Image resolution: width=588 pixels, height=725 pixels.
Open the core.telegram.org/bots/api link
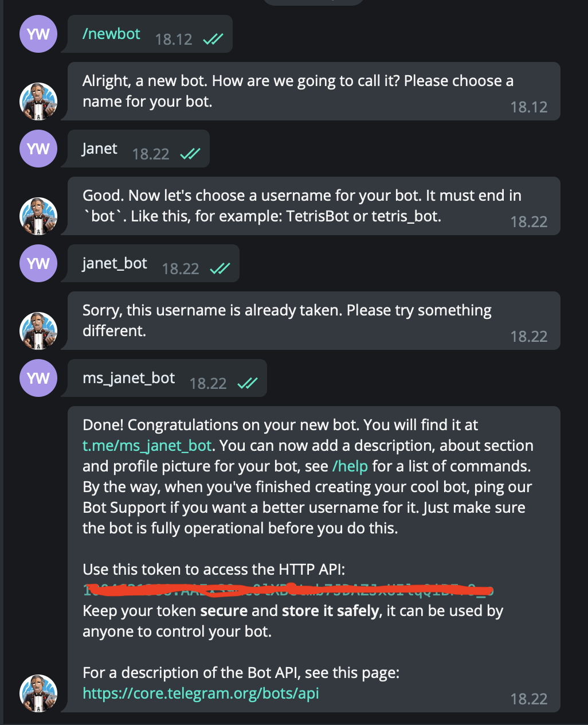click(201, 693)
